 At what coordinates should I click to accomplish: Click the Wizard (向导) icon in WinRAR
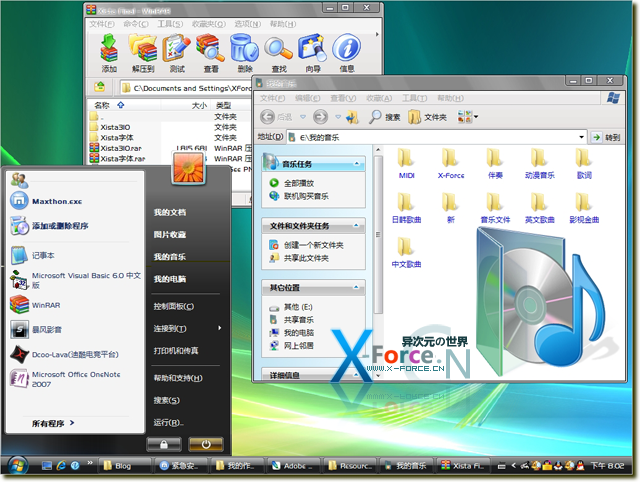[313, 53]
